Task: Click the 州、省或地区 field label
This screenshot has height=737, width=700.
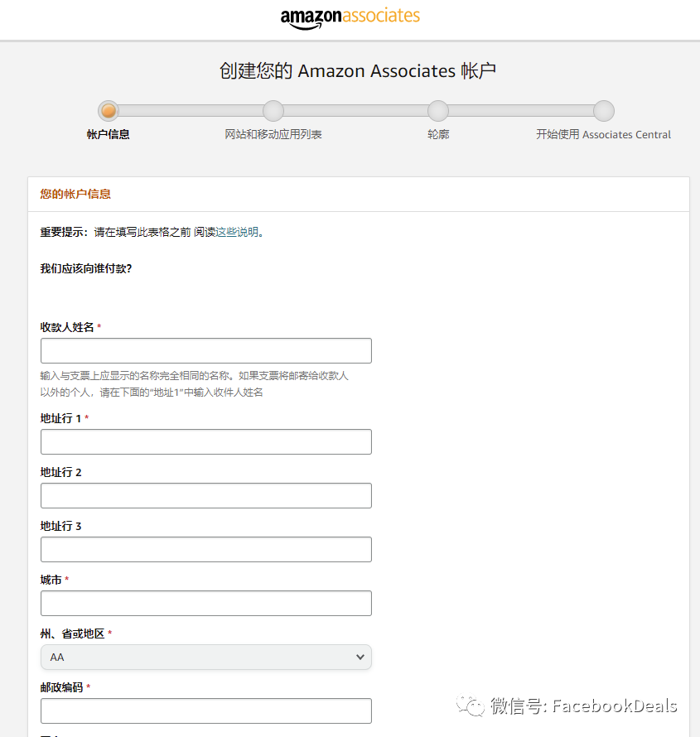Action: point(72,633)
